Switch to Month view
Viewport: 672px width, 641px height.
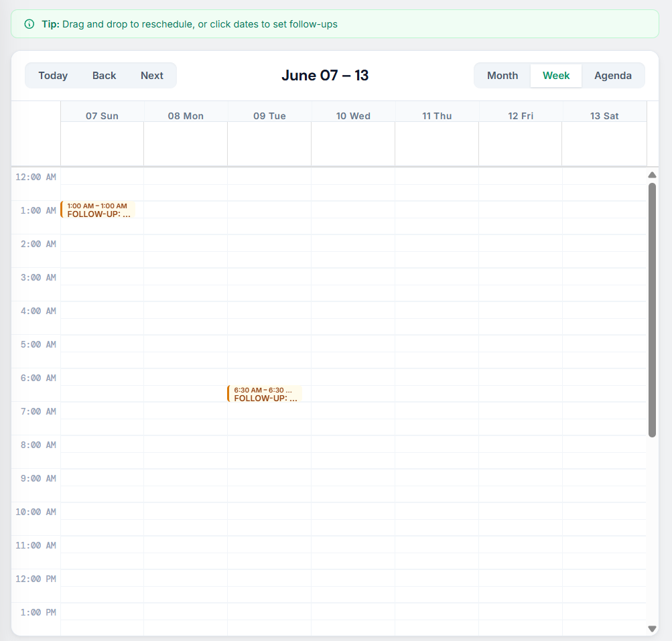click(x=502, y=76)
